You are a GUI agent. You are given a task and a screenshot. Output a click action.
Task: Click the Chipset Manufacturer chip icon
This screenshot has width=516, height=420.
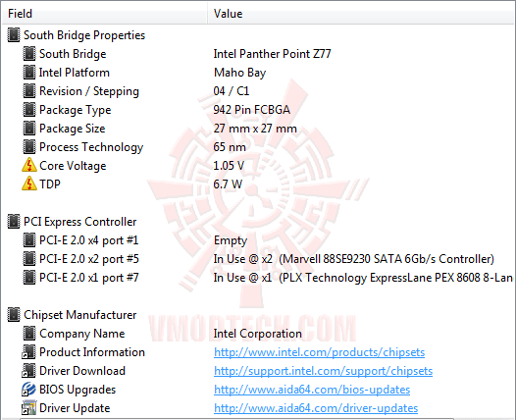click(x=14, y=315)
